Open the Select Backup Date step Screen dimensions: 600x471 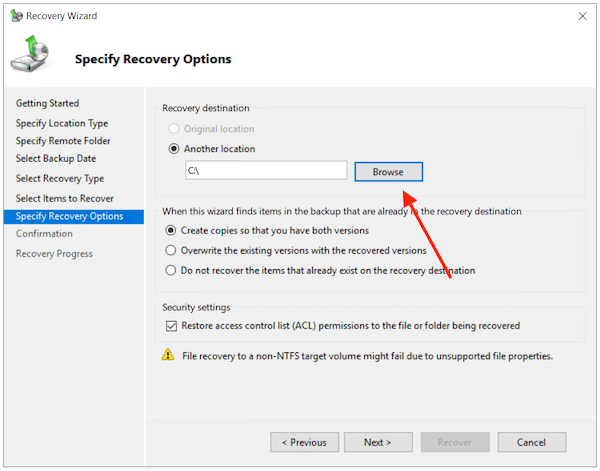pos(56,159)
